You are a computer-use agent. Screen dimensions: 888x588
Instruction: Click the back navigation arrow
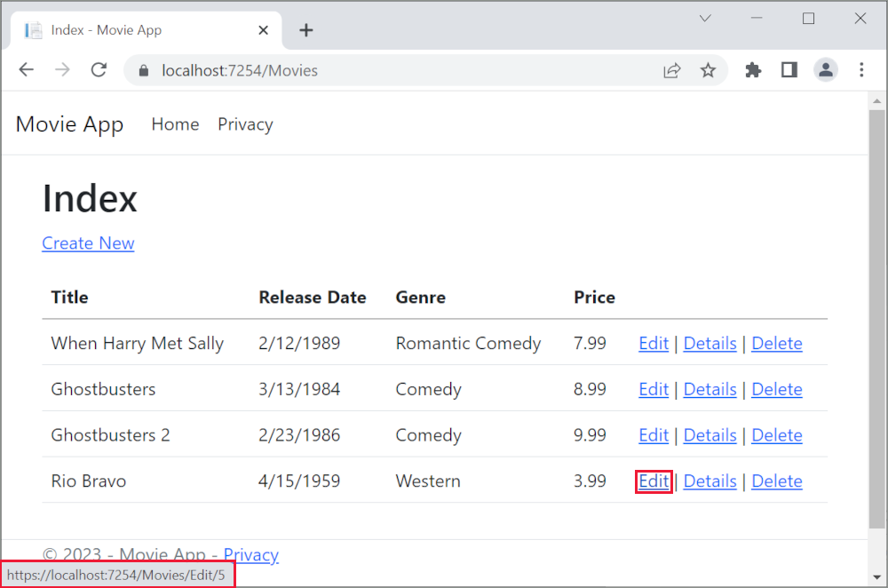pyautogui.click(x=27, y=69)
